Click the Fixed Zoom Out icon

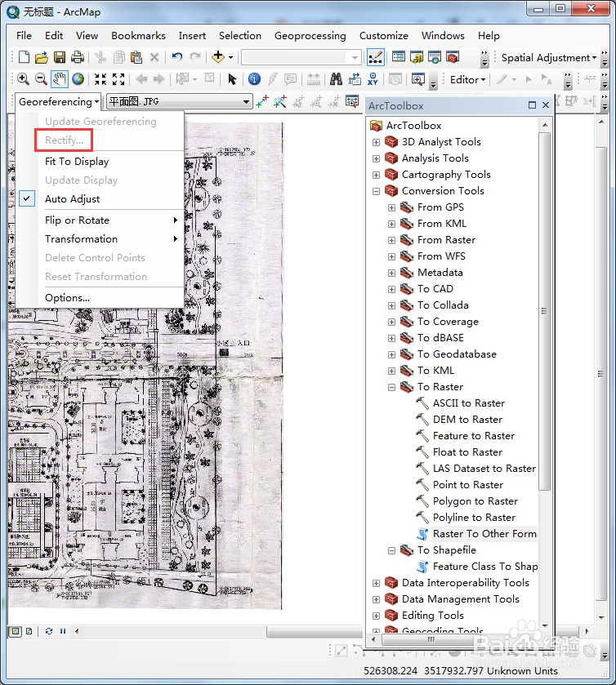point(118,79)
